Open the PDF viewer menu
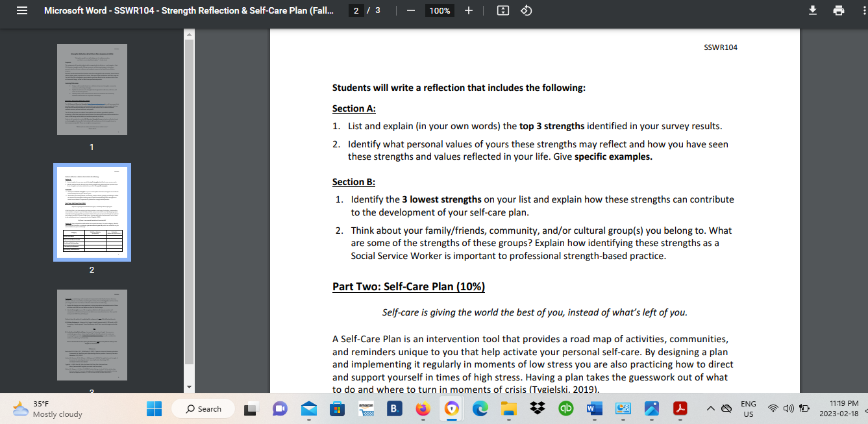Image resolution: width=868 pixels, height=424 pixels. click(x=21, y=10)
